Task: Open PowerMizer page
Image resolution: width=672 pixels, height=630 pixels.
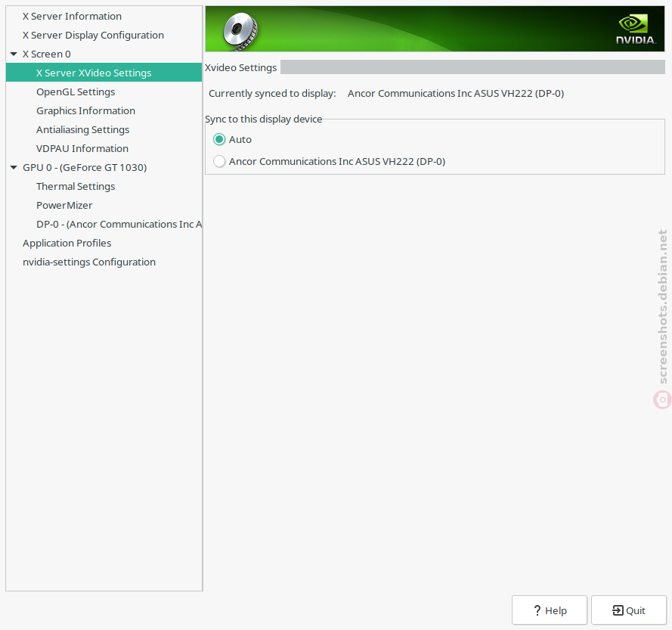Action: tap(64, 205)
